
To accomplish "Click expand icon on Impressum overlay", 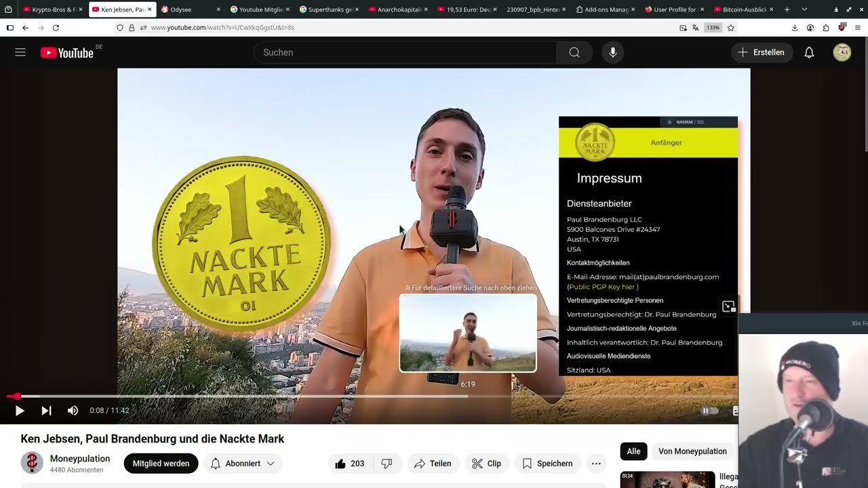I will (728, 306).
